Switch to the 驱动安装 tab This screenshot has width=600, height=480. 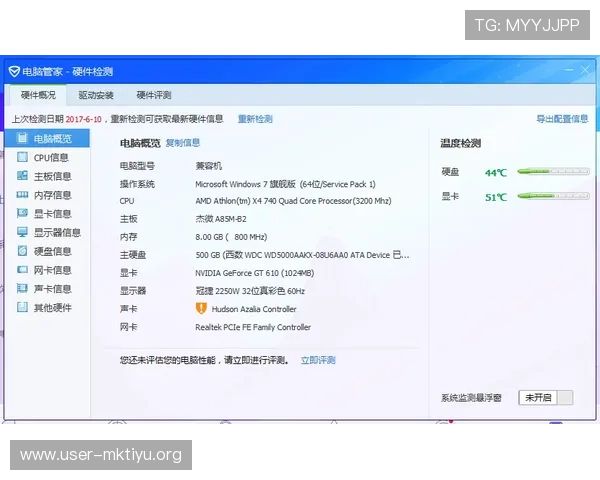(x=96, y=95)
